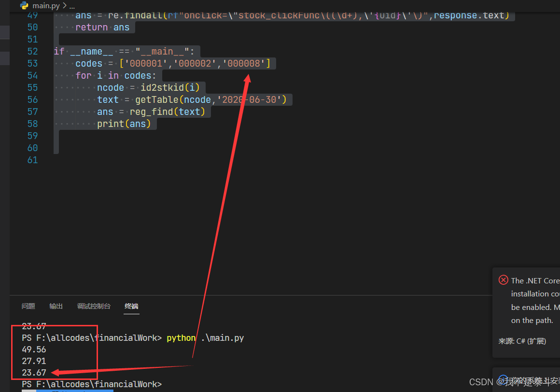The width and height of the screenshot is (560, 392).
Task: Select main.py in the breadcrumb
Action: point(46,6)
